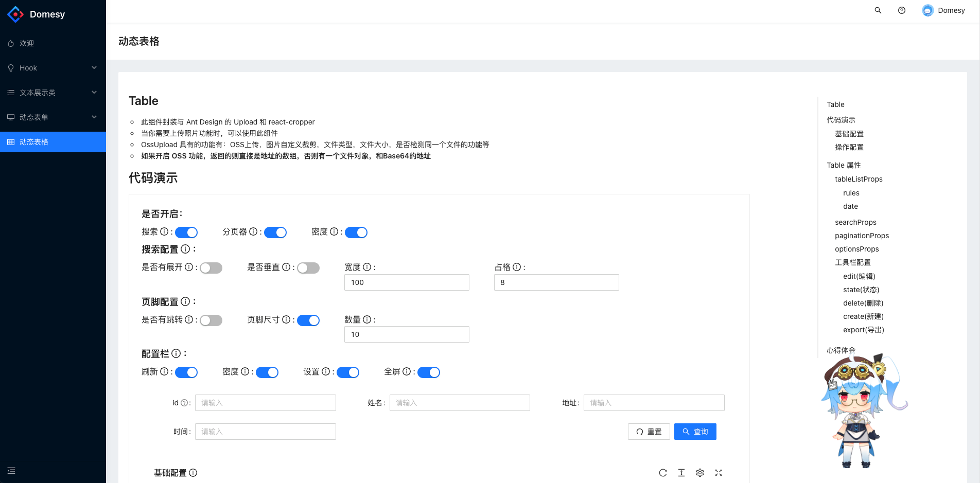The width and height of the screenshot is (980, 483).
Task: Enable the 是否有展开 switch
Action: pos(211,268)
